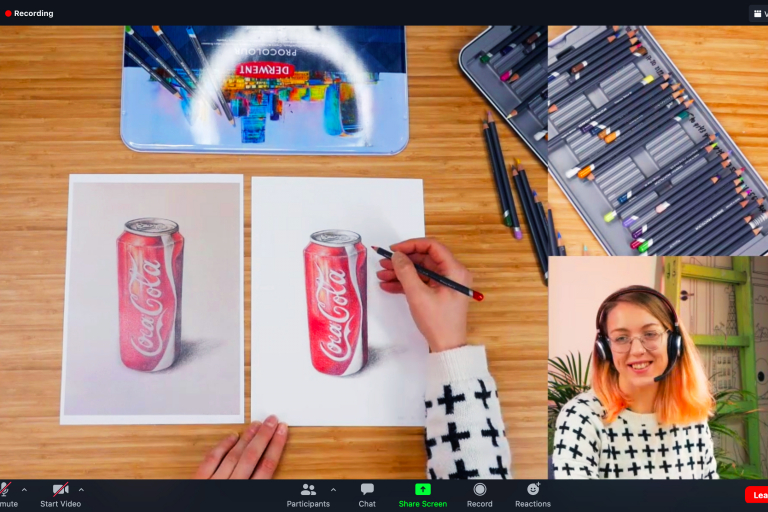The width and height of the screenshot is (768, 512).
Task: Unmute the microphone
Action: click(x=5, y=493)
